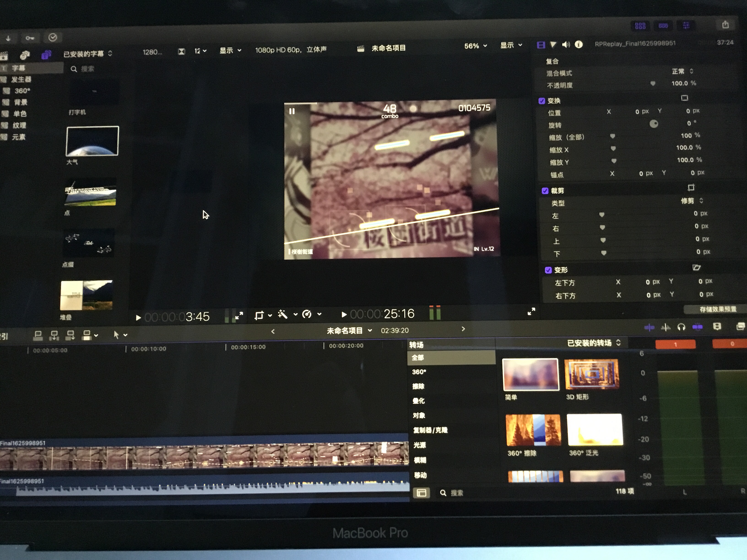Uncheck the 变换 transform checkbox

[542, 101]
